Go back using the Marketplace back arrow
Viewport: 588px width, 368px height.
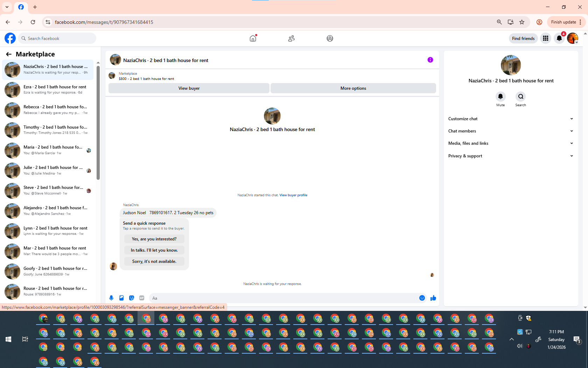click(x=9, y=54)
